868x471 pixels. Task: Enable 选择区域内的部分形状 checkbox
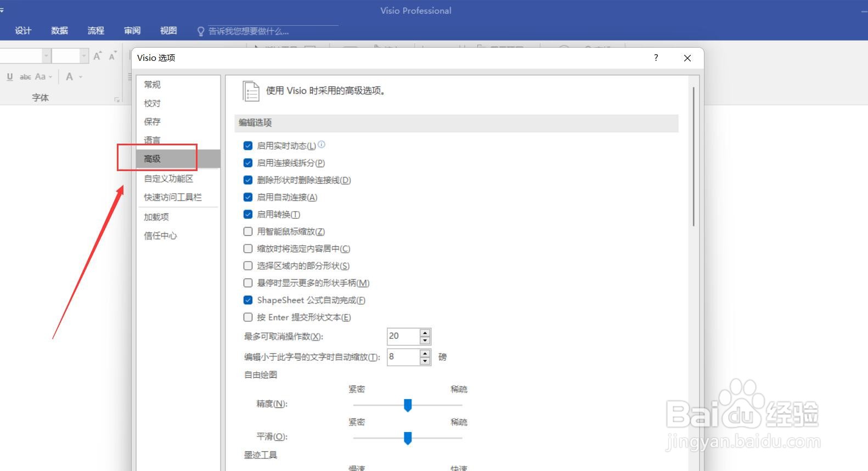coord(248,265)
